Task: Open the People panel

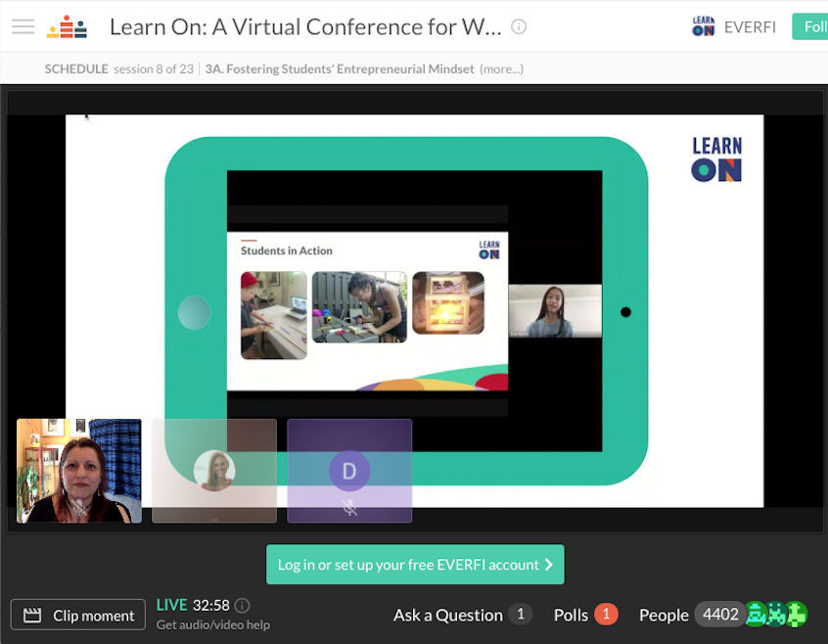Action: 664,615
